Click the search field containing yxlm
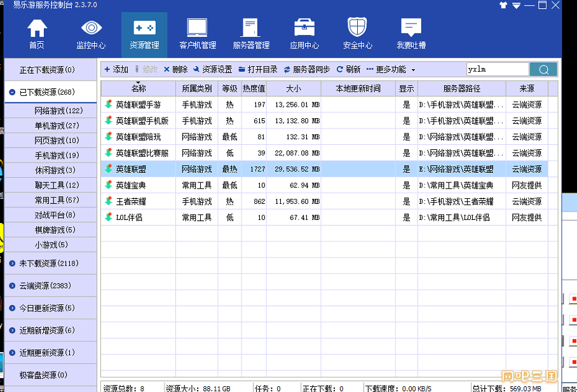The width and height of the screenshot is (577, 392). [496, 69]
